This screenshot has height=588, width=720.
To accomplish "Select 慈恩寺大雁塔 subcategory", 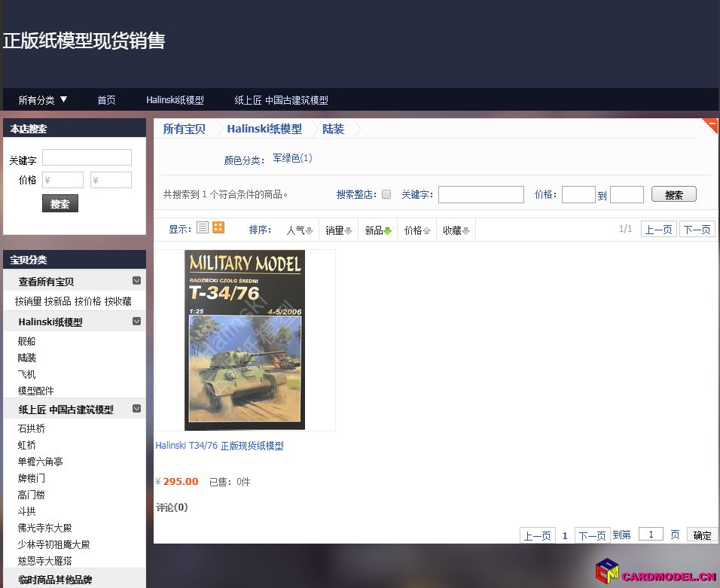I will coord(45,561).
